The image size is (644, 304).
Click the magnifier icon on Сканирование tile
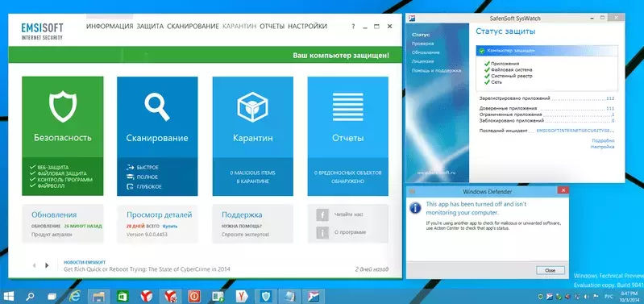tap(157, 106)
